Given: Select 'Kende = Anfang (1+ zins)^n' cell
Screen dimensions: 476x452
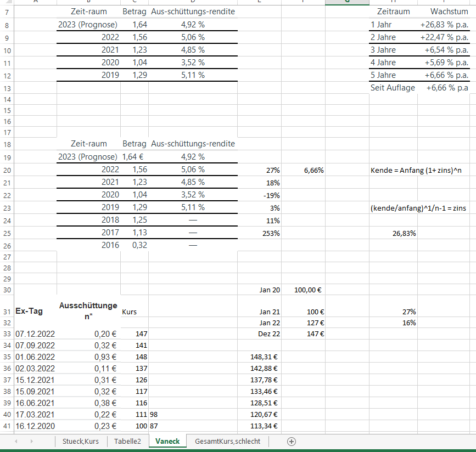Looking at the screenshot, I should [416, 170].
